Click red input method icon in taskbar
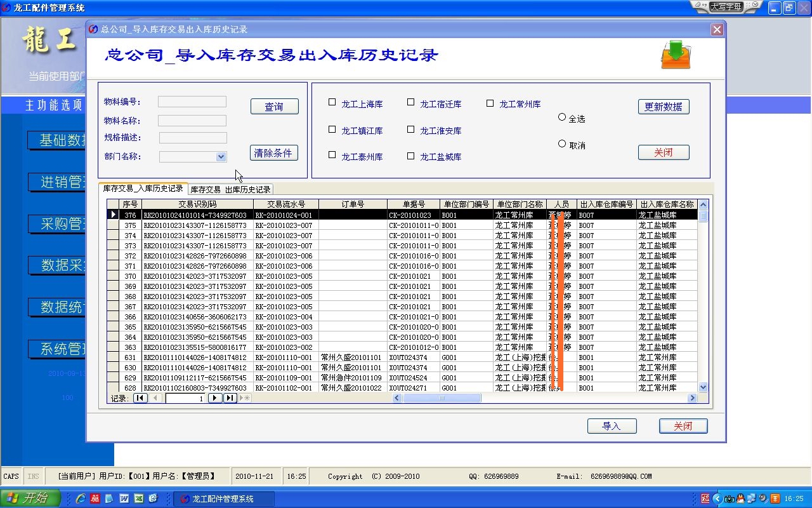Screen dimensions: 812x508 [706, 498]
